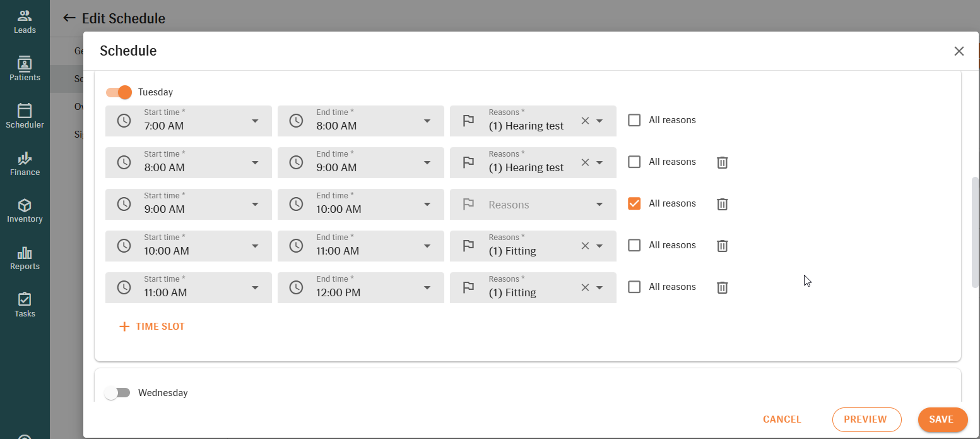Image resolution: width=980 pixels, height=439 pixels.
Task: Open the 7:00 AM start time dropdown
Action: click(255, 121)
